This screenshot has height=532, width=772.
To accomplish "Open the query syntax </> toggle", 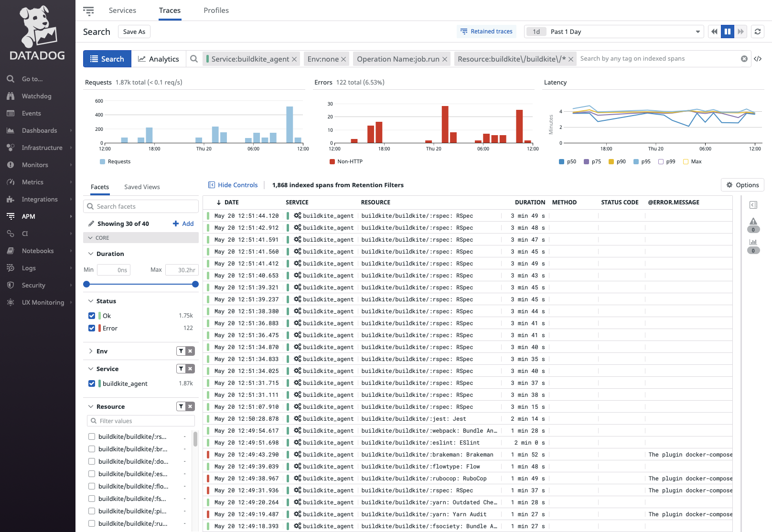I will [x=758, y=59].
